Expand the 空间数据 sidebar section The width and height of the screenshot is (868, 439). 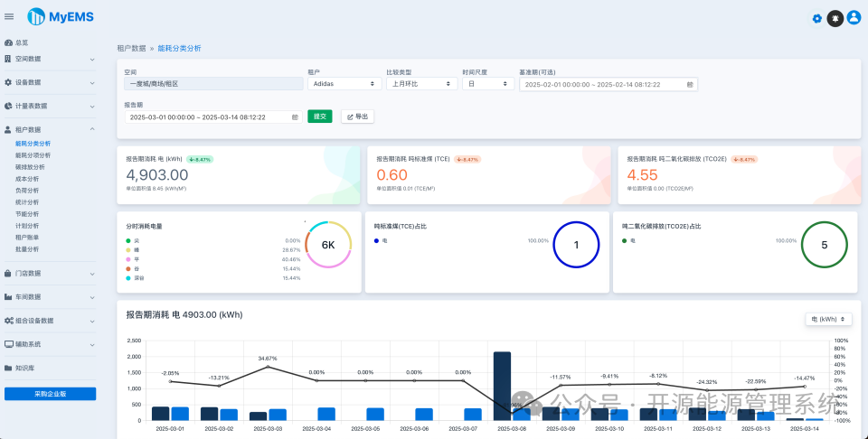50,59
